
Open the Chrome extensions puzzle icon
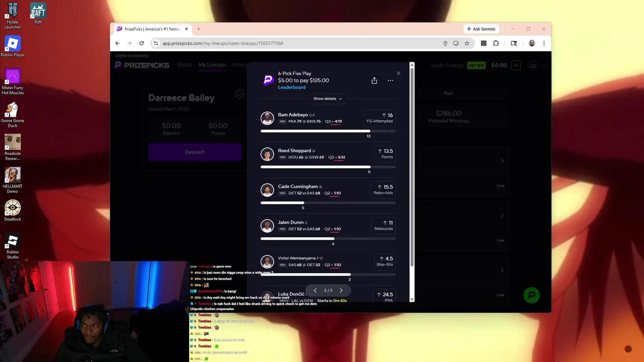click(x=496, y=43)
